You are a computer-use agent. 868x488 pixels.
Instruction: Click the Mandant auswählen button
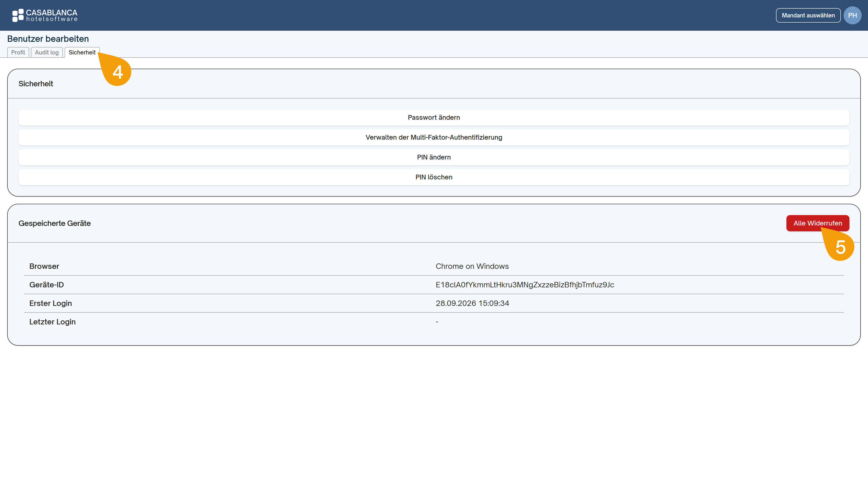pyautogui.click(x=808, y=16)
